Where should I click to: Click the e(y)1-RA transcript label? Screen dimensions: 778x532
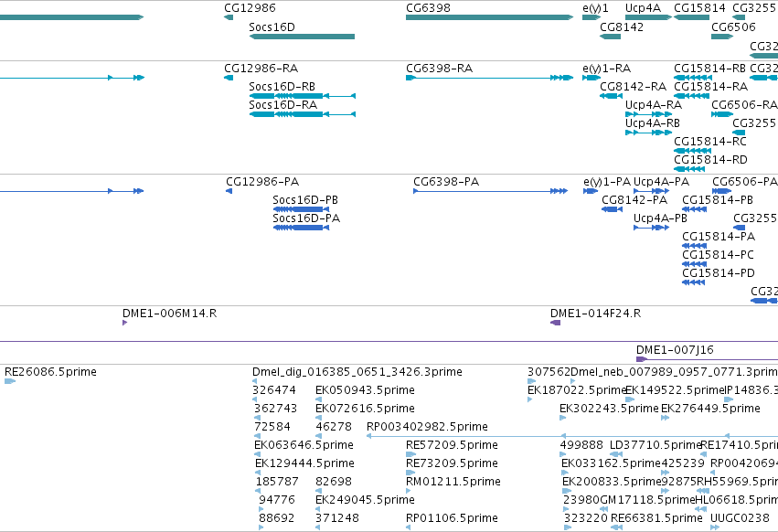pos(606,69)
